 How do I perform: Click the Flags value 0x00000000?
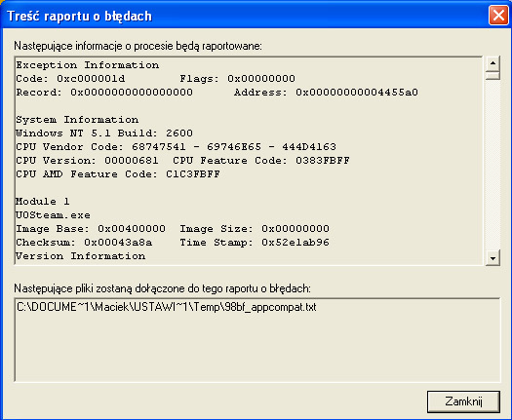(261, 79)
